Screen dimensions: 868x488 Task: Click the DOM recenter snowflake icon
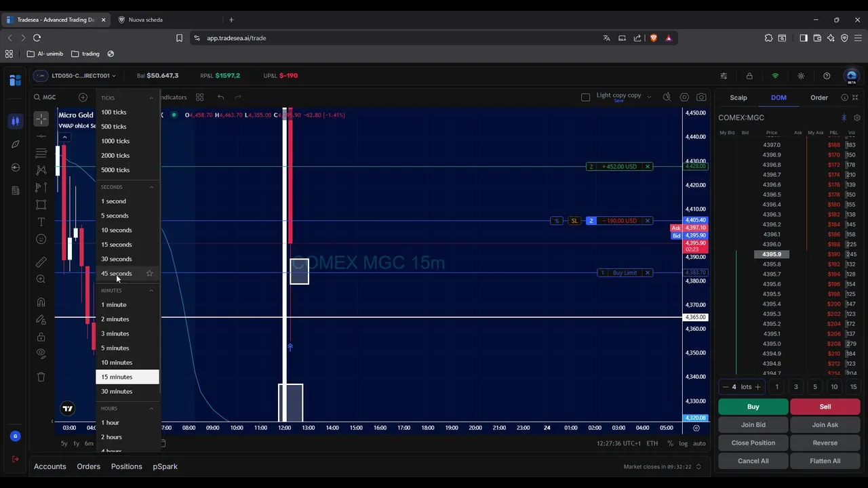coord(844,118)
